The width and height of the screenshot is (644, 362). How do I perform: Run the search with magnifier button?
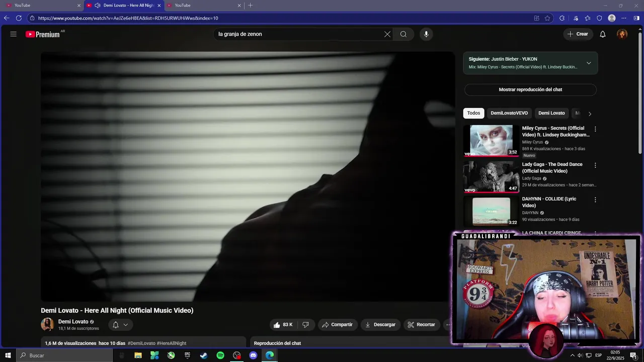(404, 34)
